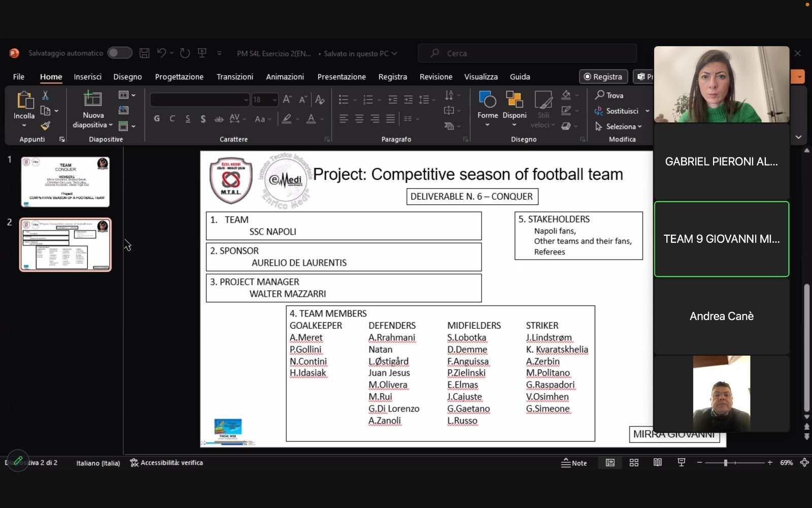Toggle text Shadow formatting
The height and width of the screenshot is (508, 812).
pyautogui.click(x=203, y=119)
